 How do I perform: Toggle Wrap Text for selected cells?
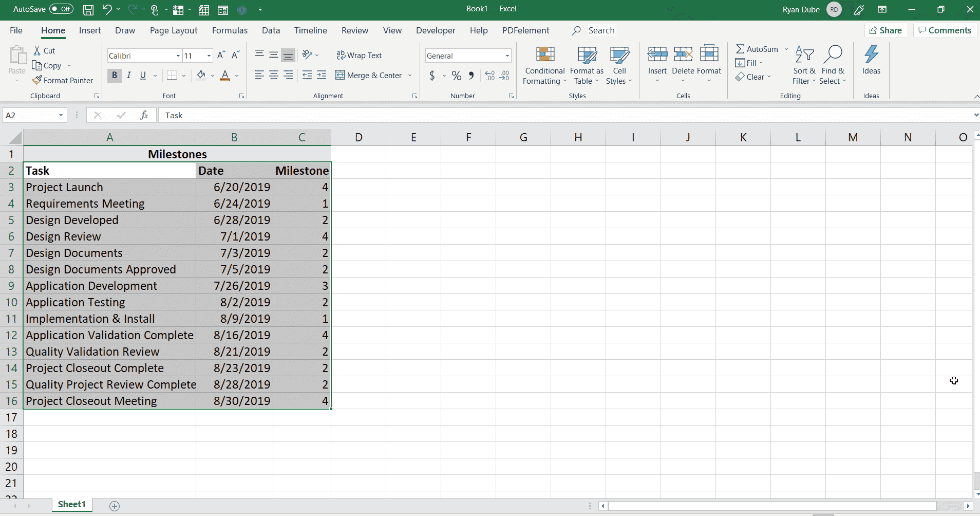(x=359, y=56)
